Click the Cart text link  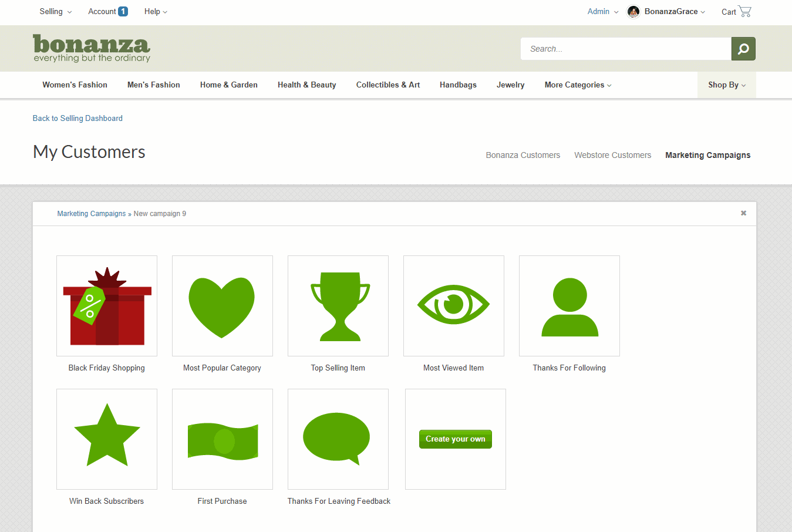[x=729, y=12]
